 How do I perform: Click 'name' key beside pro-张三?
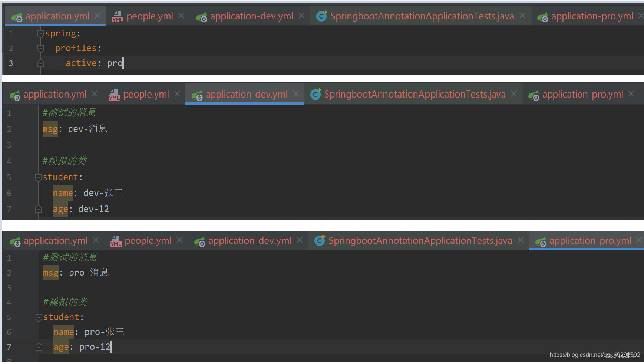[x=64, y=332]
